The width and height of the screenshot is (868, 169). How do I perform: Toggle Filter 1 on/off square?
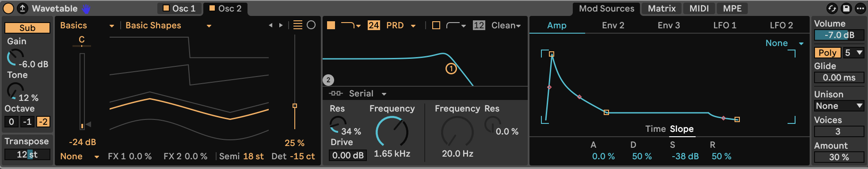click(x=331, y=25)
